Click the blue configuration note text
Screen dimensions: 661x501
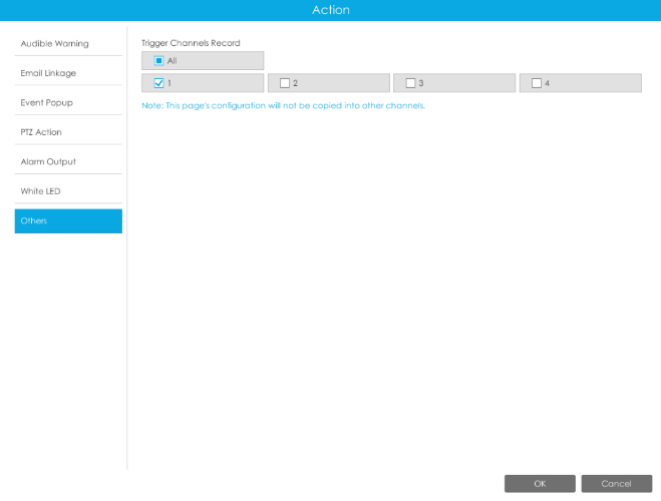pyautogui.click(x=283, y=105)
